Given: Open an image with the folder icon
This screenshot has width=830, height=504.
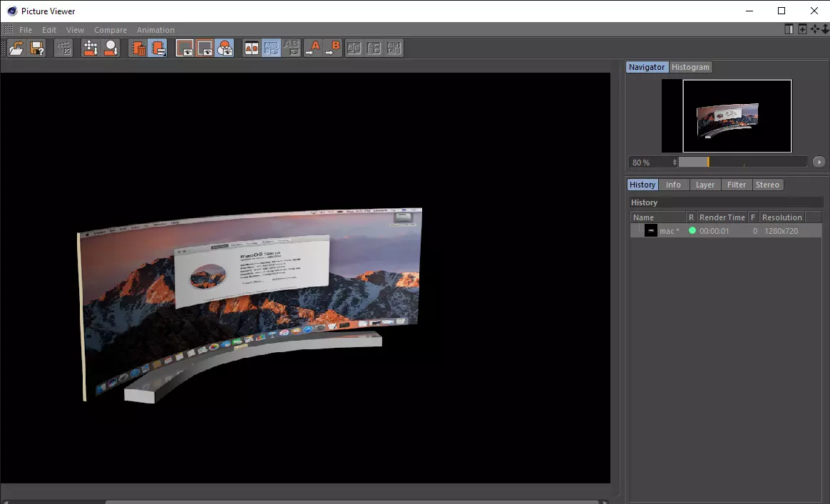Looking at the screenshot, I should (16, 48).
